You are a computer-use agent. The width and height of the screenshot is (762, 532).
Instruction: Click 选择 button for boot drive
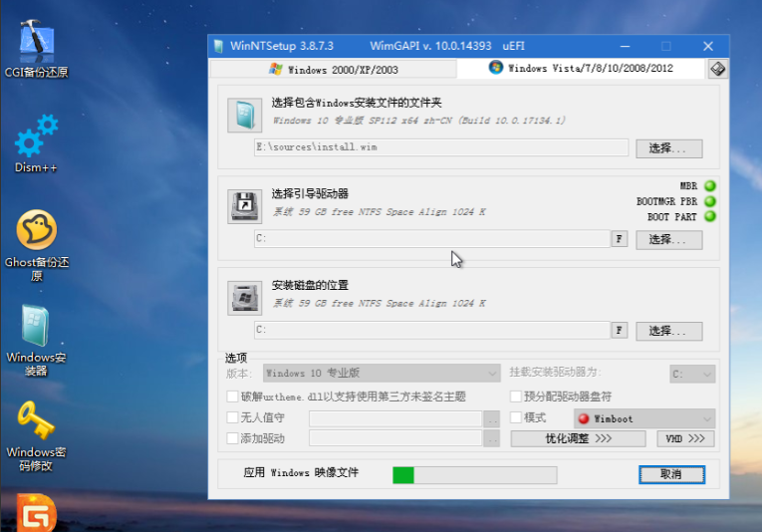click(x=668, y=239)
